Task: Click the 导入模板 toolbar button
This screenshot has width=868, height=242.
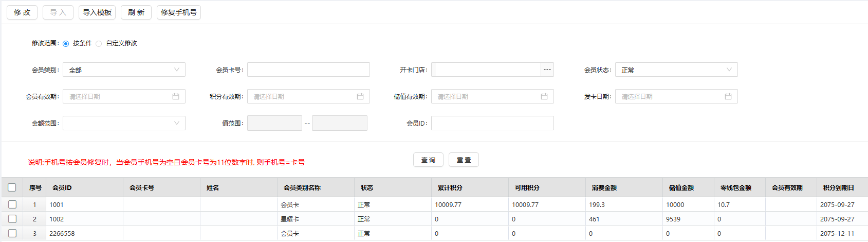Action: pos(97,12)
